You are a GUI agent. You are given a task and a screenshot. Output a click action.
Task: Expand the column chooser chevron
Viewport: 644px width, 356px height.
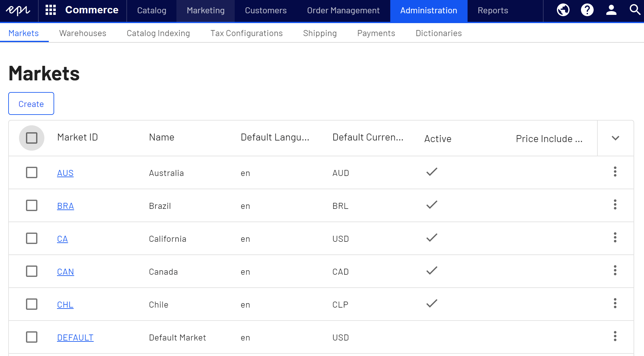615,138
